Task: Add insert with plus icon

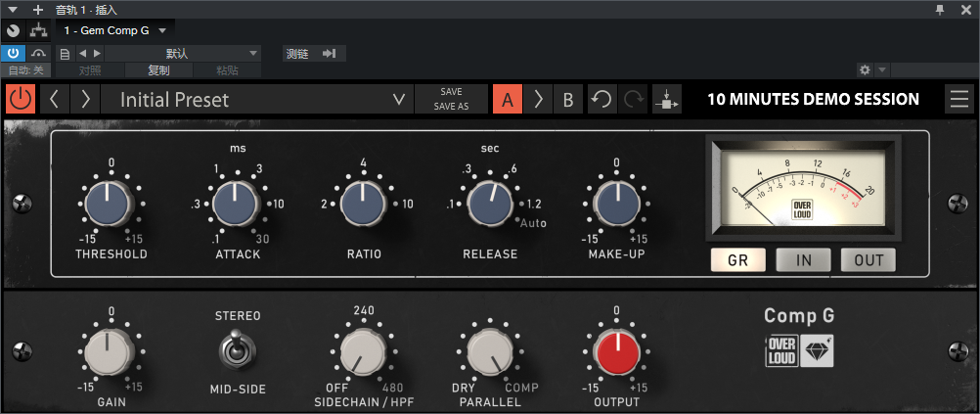Action: (x=38, y=10)
